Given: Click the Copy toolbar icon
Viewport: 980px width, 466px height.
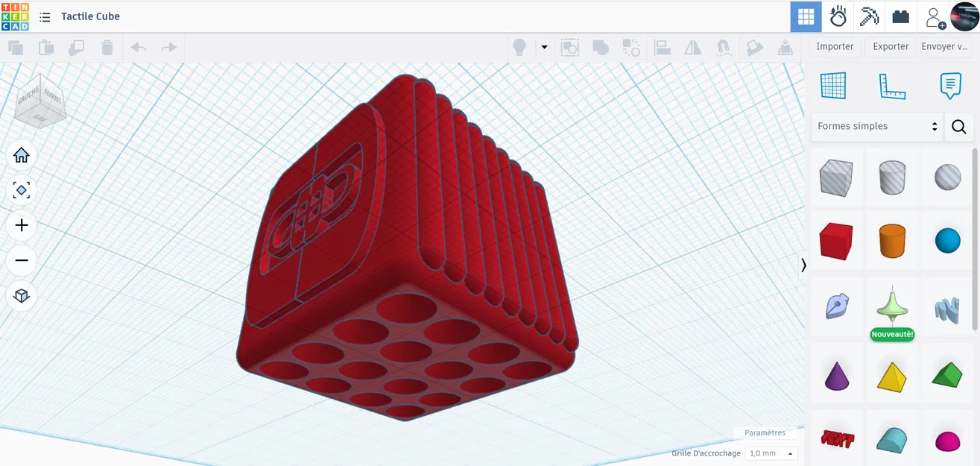Looking at the screenshot, I should point(15,48).
